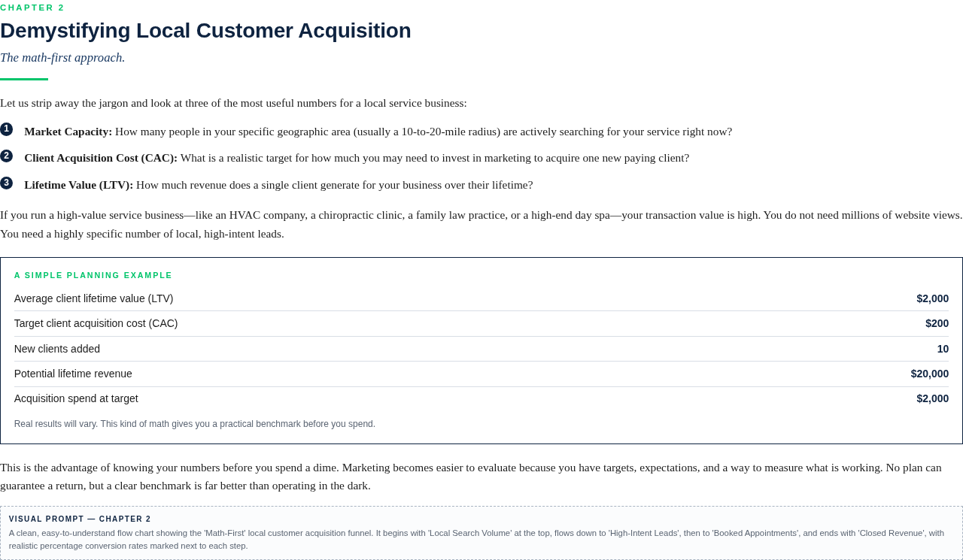Click 'A SIMPLE PLANNING EXAMPLE' box title
The image size is (963, 560).
93,275
